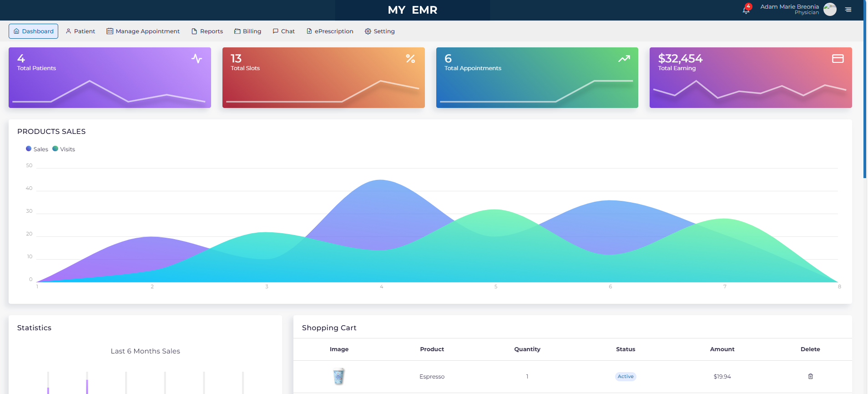Click the credit card icon on Total Earning
868x394 pixels.
(838, 59)
